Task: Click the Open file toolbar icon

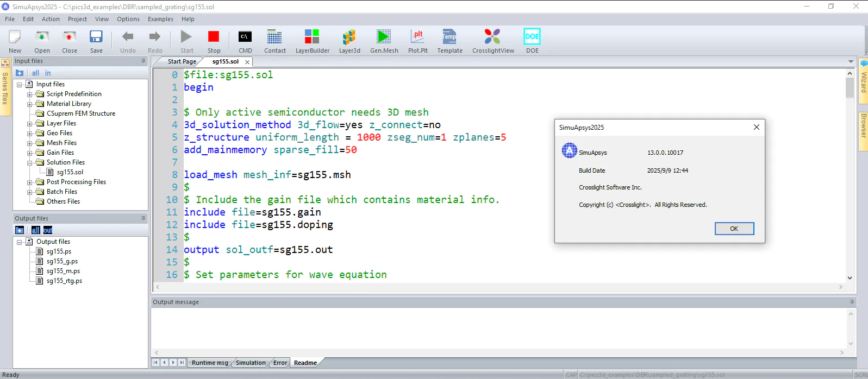Action: click(42, 37)
